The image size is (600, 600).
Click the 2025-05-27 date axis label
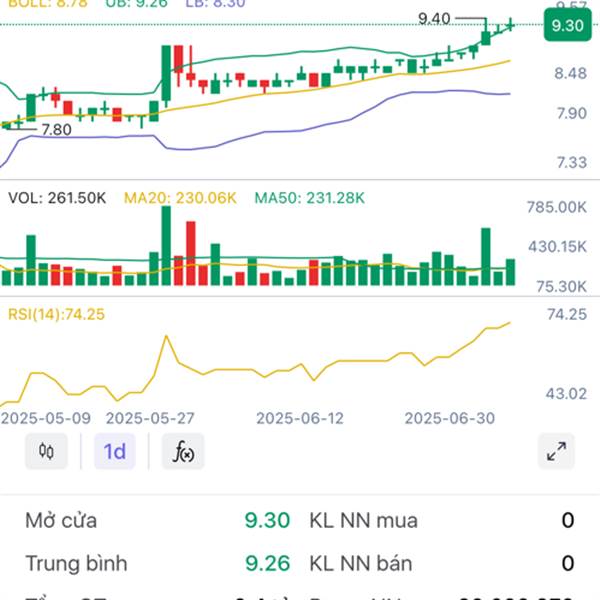[x=150, y=418]
